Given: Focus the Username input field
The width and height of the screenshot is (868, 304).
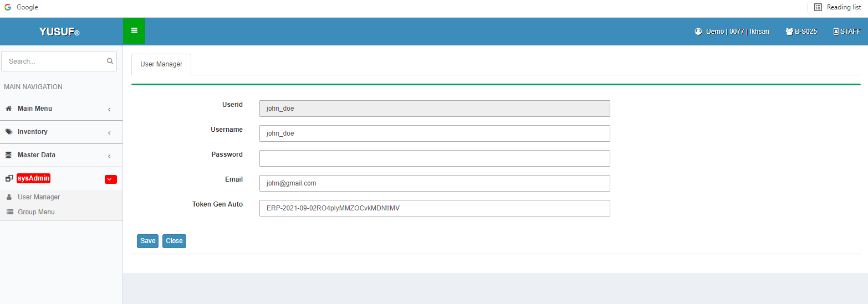Looking at the screenshot, I should click(x=435, y=133).
